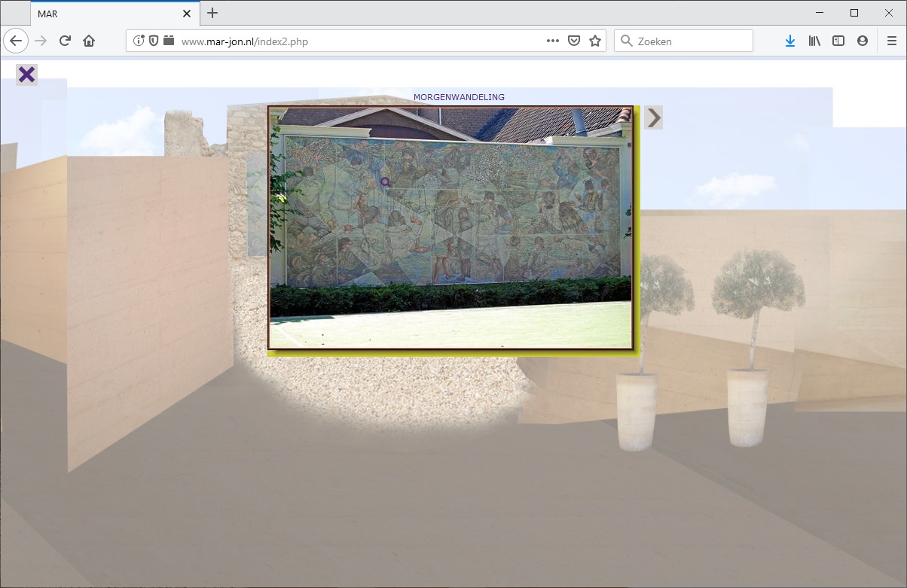Open the site information icon in address bar

pos(139,41)
